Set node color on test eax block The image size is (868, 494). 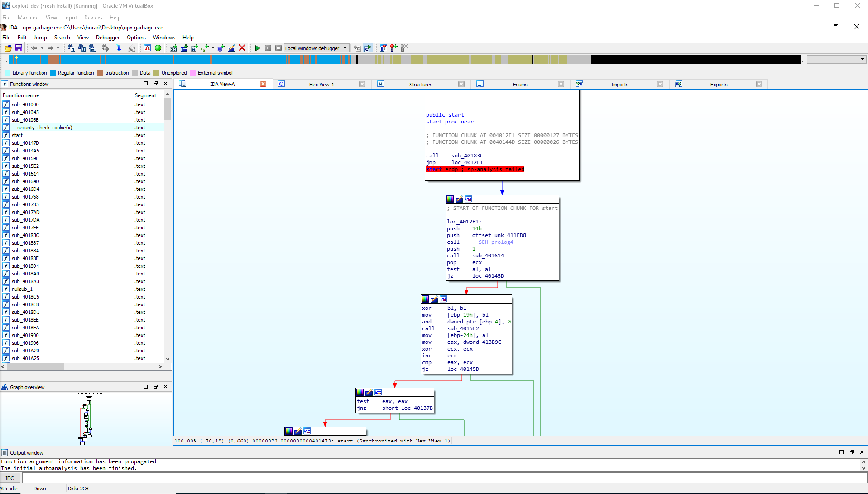click(360, 392)
